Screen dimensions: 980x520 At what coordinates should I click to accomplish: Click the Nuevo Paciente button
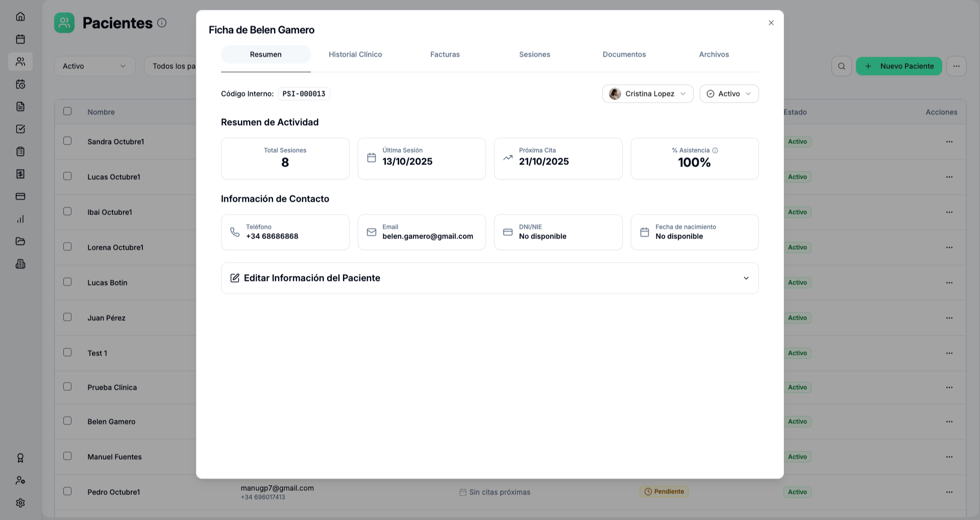[x=899, y=66]
